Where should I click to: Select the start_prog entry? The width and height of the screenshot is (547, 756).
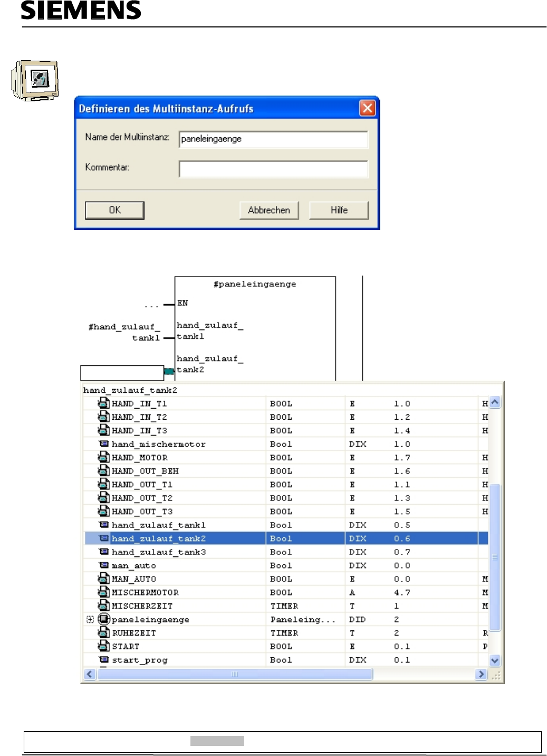point(140,660)
